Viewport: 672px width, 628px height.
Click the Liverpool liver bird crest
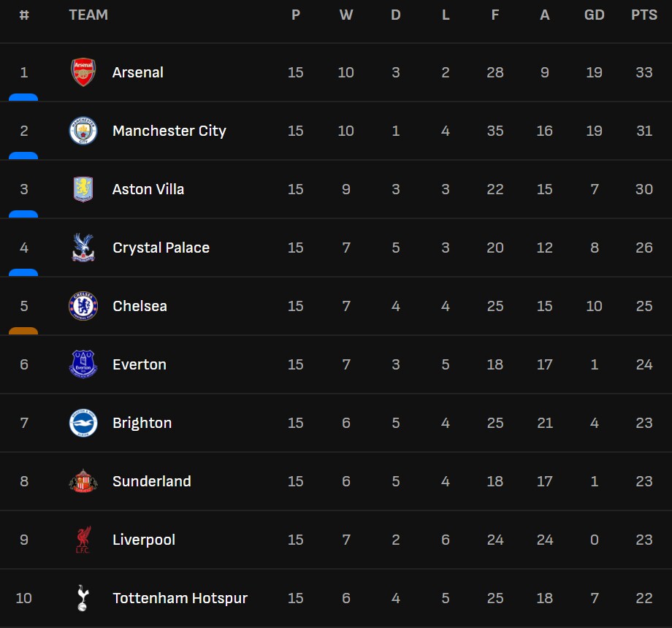[83, 540]
